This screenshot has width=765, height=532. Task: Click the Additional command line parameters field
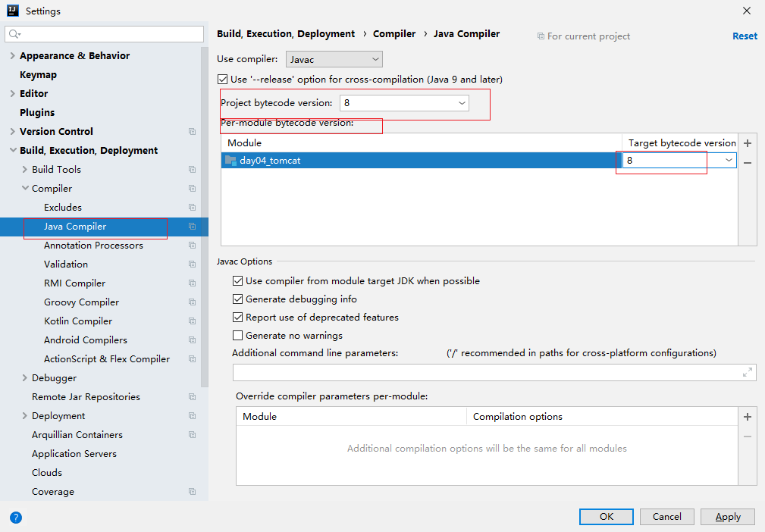pyautogui.click(x=485, y=372)
